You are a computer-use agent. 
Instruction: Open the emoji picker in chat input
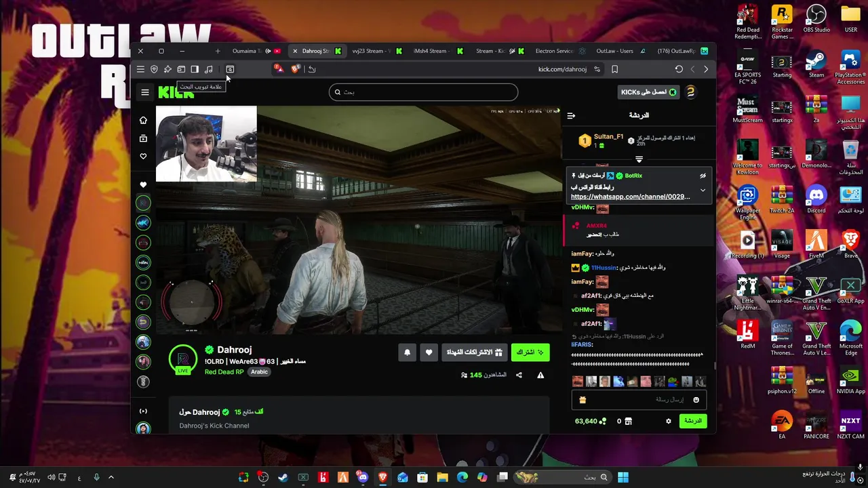(696, 400)
